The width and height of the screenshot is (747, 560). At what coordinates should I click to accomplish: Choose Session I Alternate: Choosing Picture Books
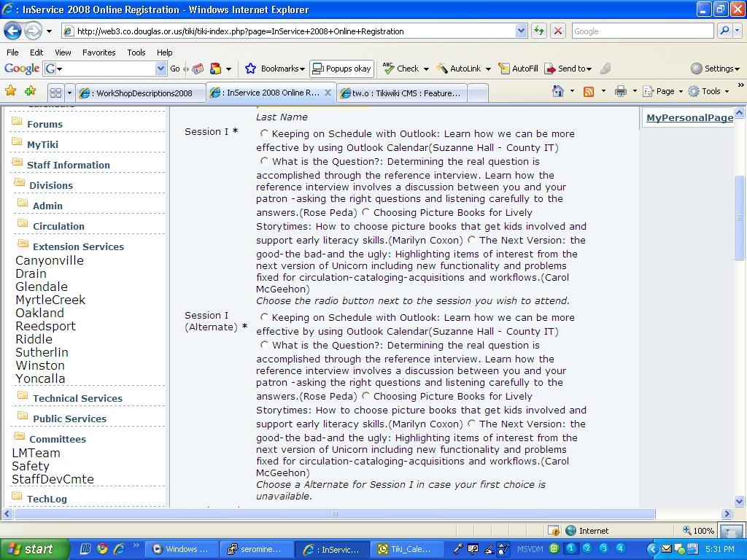coord(365,395)
